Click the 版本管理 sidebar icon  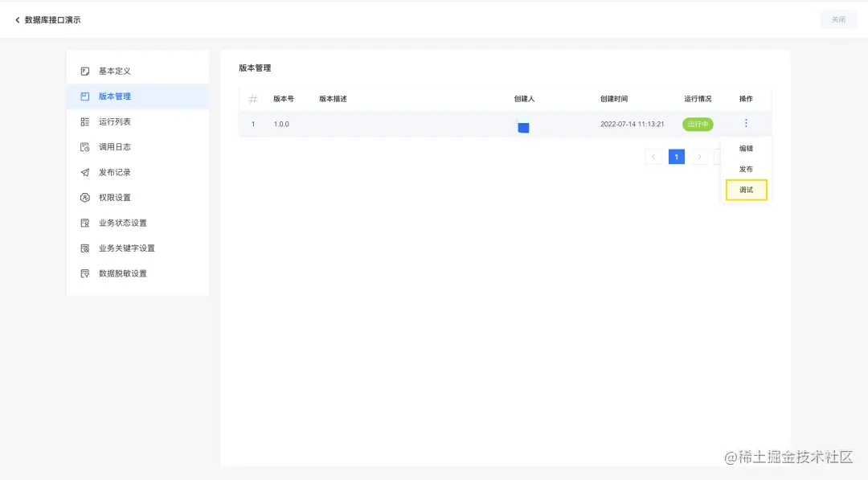[x=84, y=95]
